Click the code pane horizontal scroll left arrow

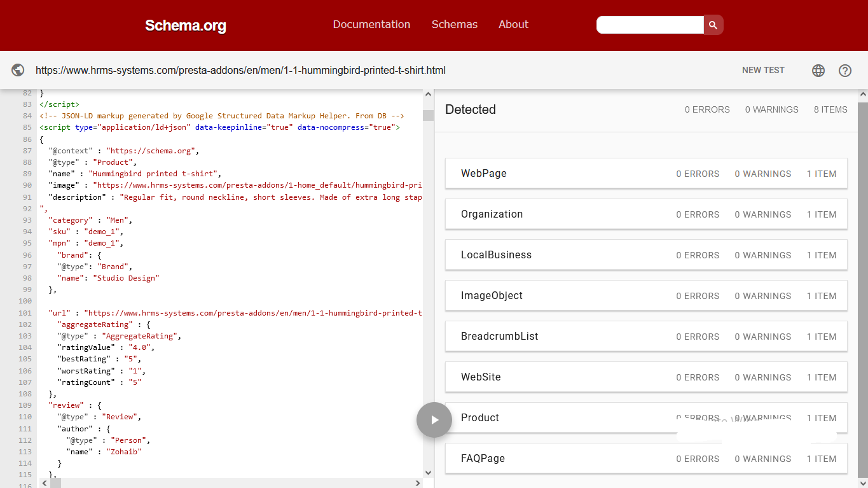click(45, 483)
